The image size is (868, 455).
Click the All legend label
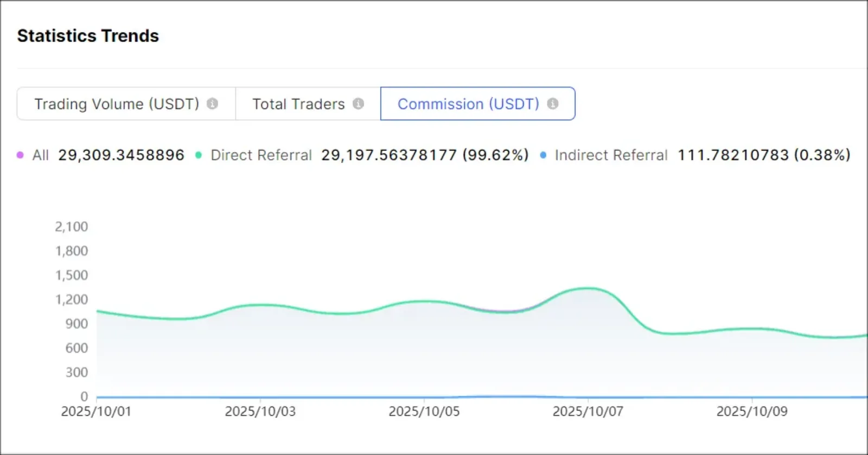[41, 155]
